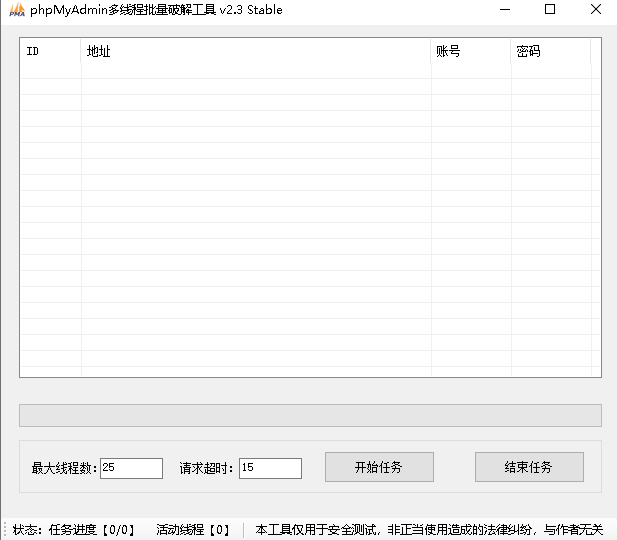
Task: Maximize the phpMyAdmin tool window
Action: pos(550,9)
